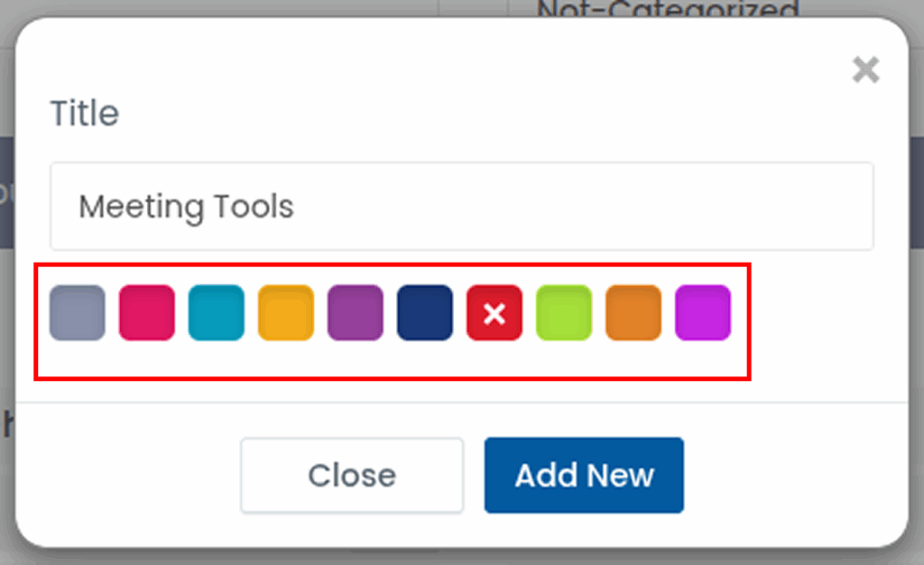The height and width of the screenshot is (565, 924).
Task: Close the dialog with the X icon
Action: tap(865, 69)
